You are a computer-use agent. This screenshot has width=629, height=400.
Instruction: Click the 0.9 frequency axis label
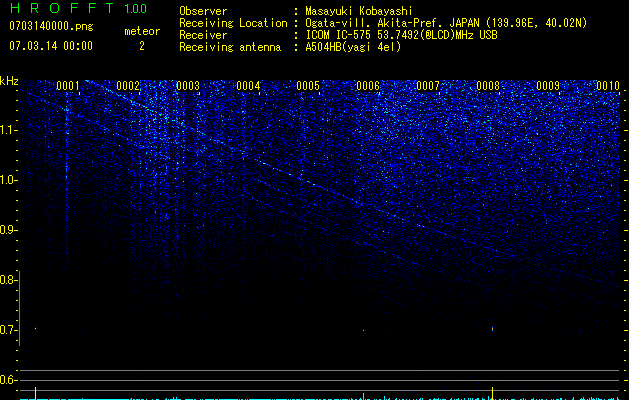coord(8,230)
